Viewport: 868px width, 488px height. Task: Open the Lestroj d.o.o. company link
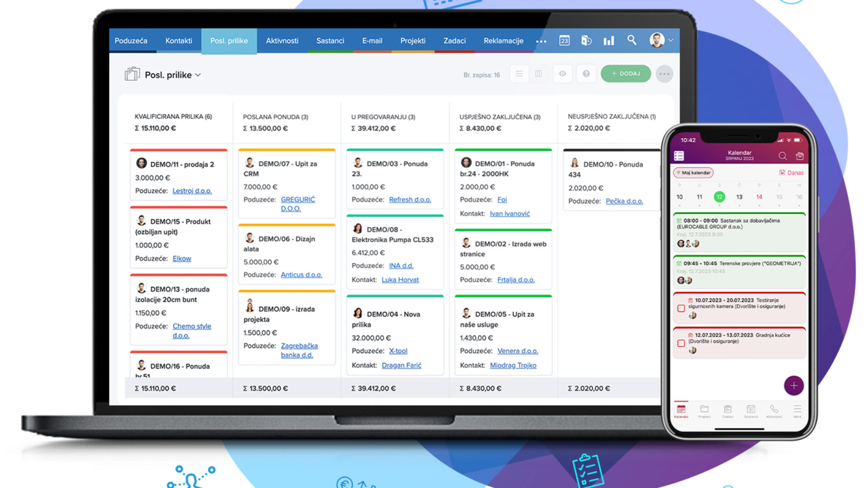pyautogui.click(x=192, y=191)
